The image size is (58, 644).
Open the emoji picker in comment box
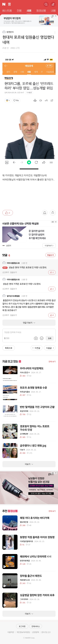coord(42,338)
